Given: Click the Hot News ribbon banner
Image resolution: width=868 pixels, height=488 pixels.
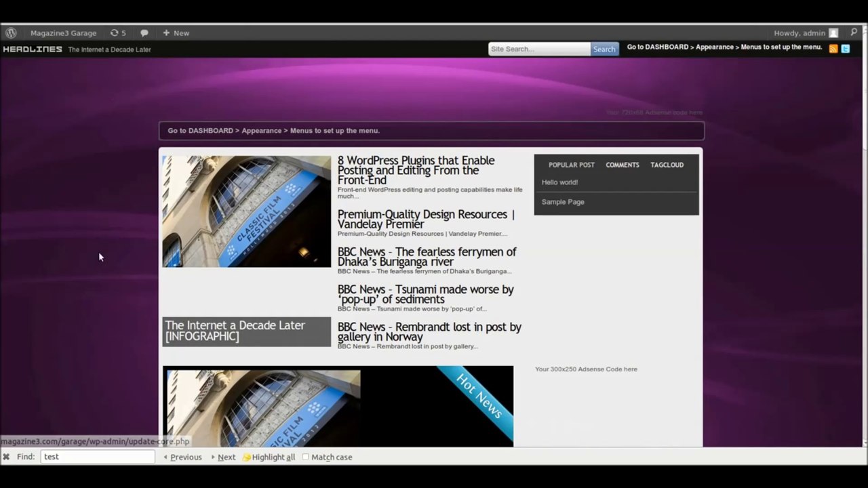Looking at the screenshot, I should [479, 396].
